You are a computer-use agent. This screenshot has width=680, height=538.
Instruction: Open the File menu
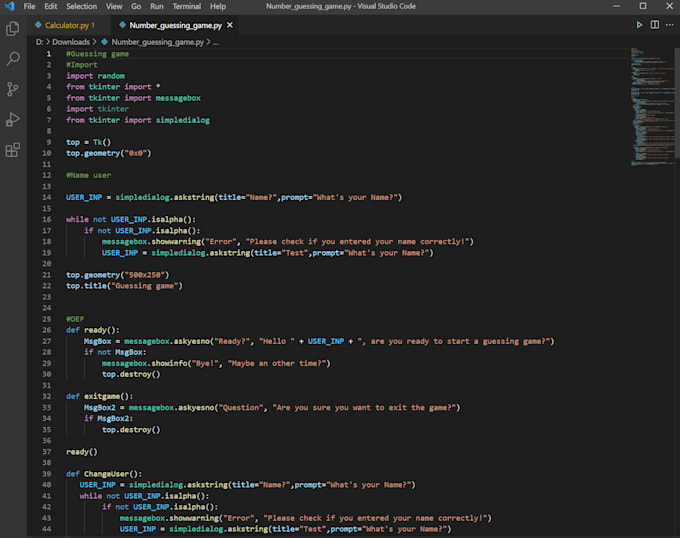(x=29, y=6)
